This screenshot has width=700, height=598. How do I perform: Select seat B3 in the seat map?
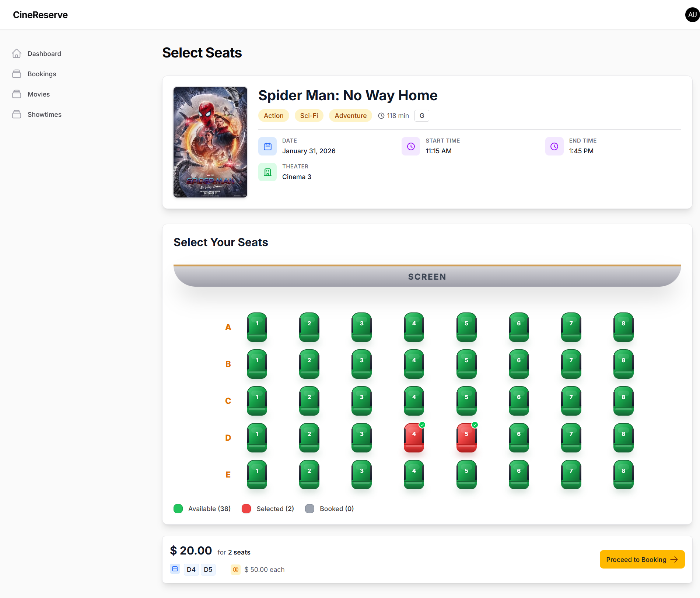361,364
